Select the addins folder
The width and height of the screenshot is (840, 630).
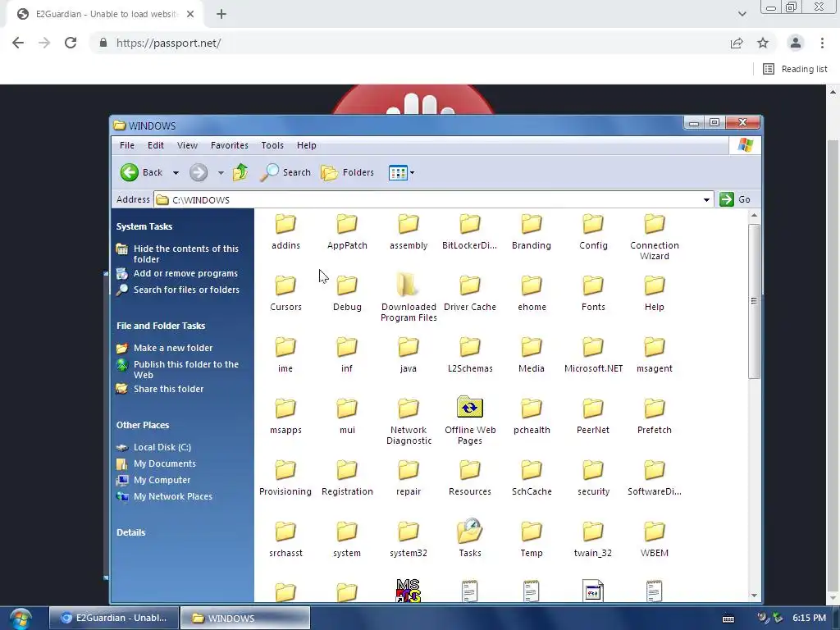(x=285, y=232)
